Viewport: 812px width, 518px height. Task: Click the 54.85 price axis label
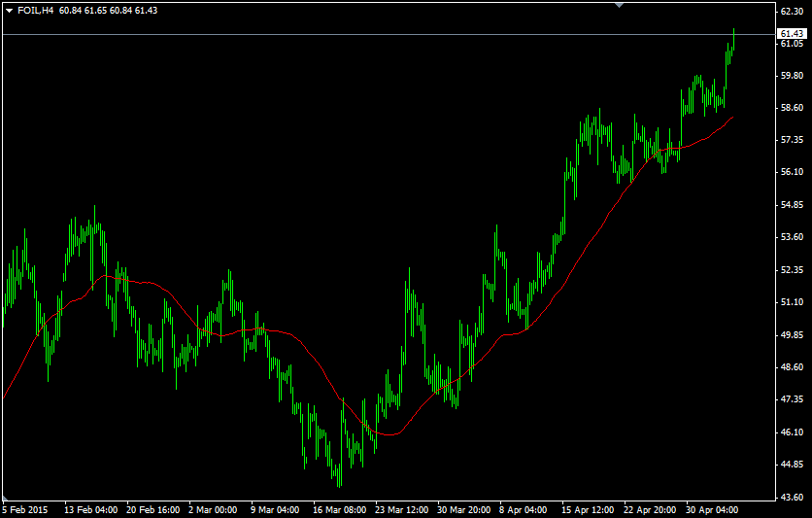coord(792,205)
